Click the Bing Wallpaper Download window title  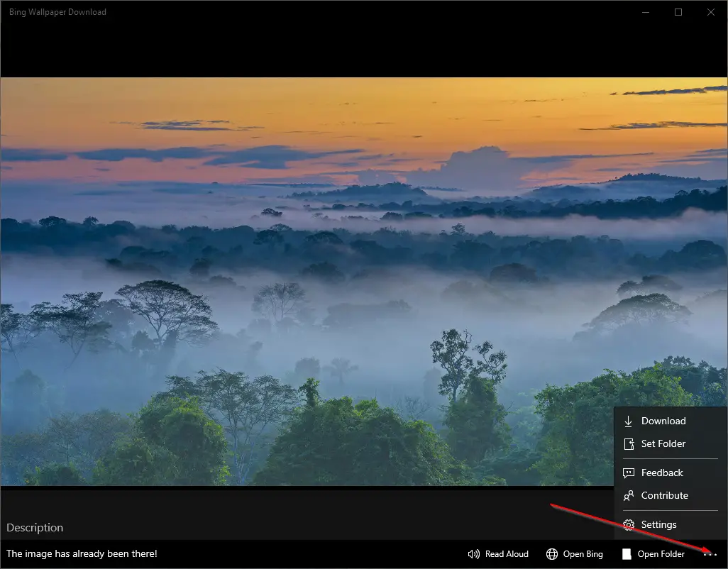coord(57,12)
